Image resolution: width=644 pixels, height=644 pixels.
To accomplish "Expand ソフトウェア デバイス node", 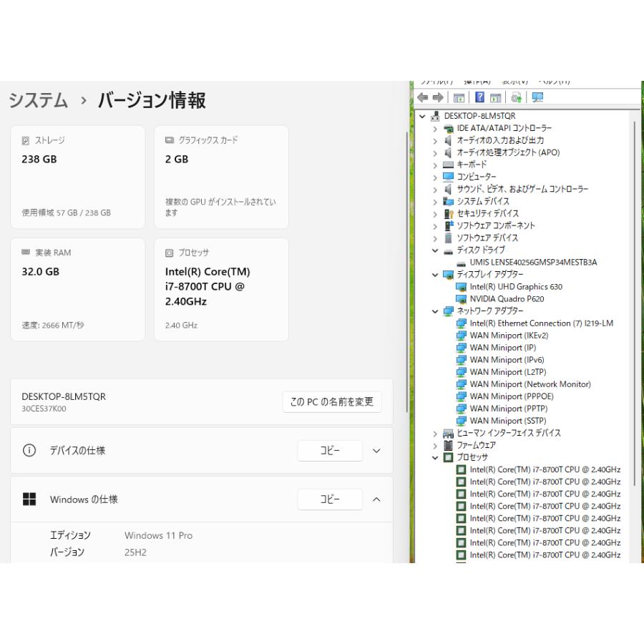I will pos(435,238).
